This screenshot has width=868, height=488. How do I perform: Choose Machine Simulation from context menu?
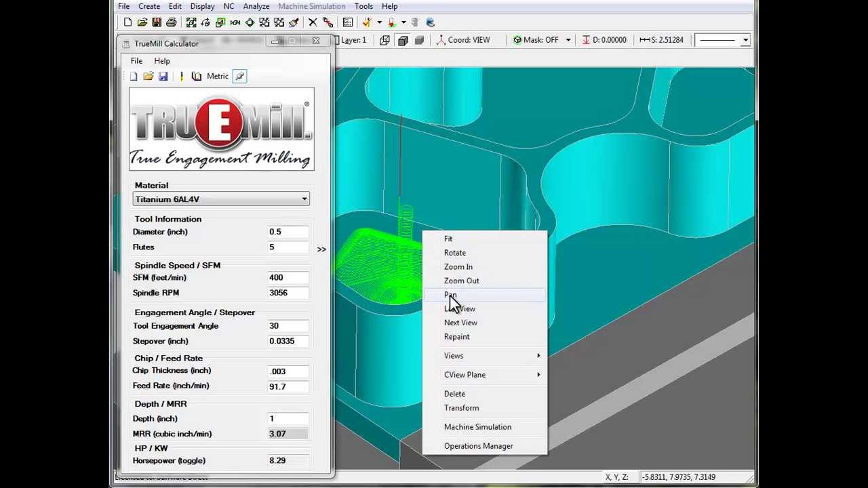pos(477,427)
